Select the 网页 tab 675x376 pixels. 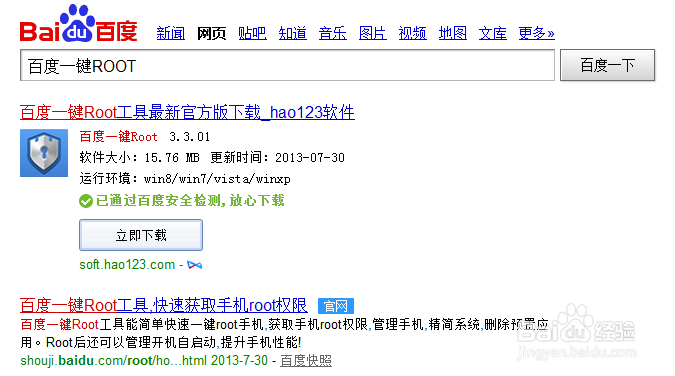pos(211,33)
